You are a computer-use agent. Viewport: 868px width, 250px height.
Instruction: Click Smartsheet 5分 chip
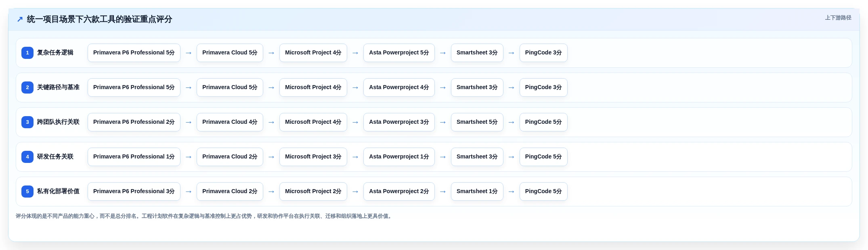pyautogui.click(x=477, y=122)
